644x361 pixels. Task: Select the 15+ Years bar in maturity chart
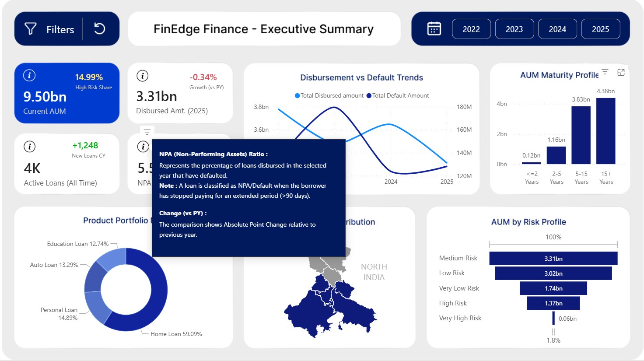click(x=605, y=131)
